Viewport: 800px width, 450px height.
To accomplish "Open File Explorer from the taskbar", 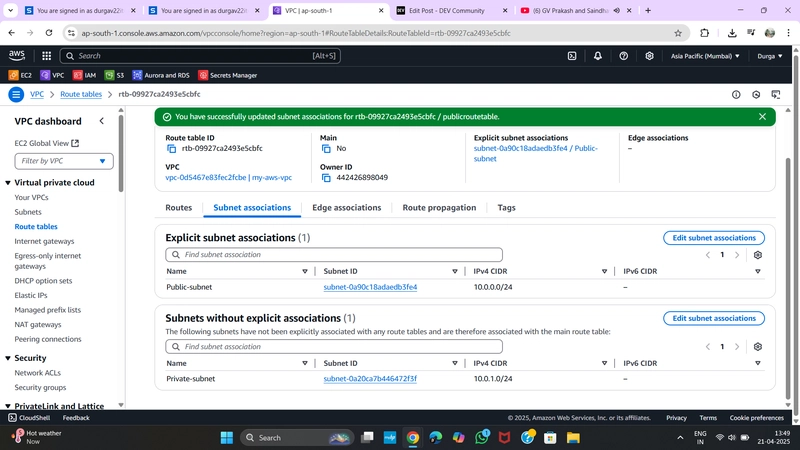I will pos(573,438).
